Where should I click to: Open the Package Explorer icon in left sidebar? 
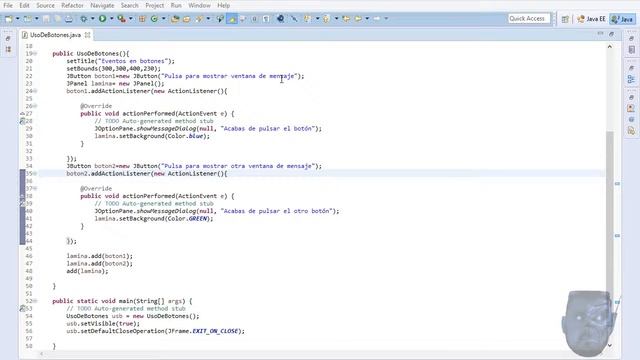point(8,49)
